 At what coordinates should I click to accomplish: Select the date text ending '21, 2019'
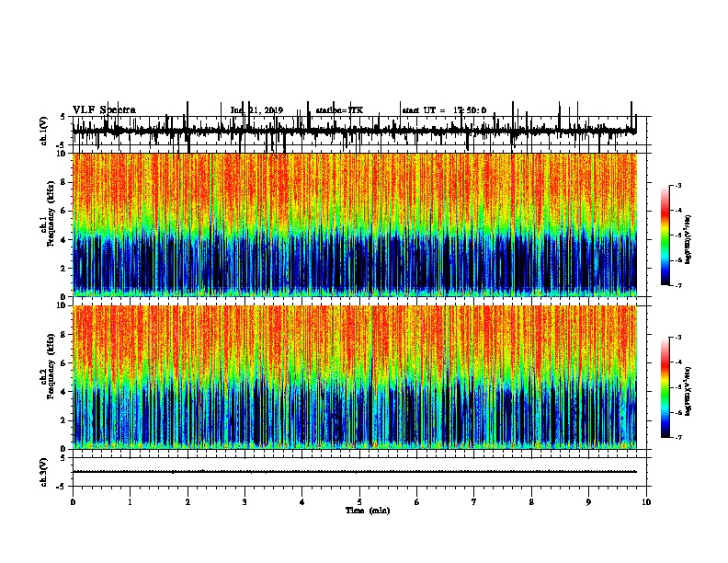pyautogui.click(x=256, y=110)
